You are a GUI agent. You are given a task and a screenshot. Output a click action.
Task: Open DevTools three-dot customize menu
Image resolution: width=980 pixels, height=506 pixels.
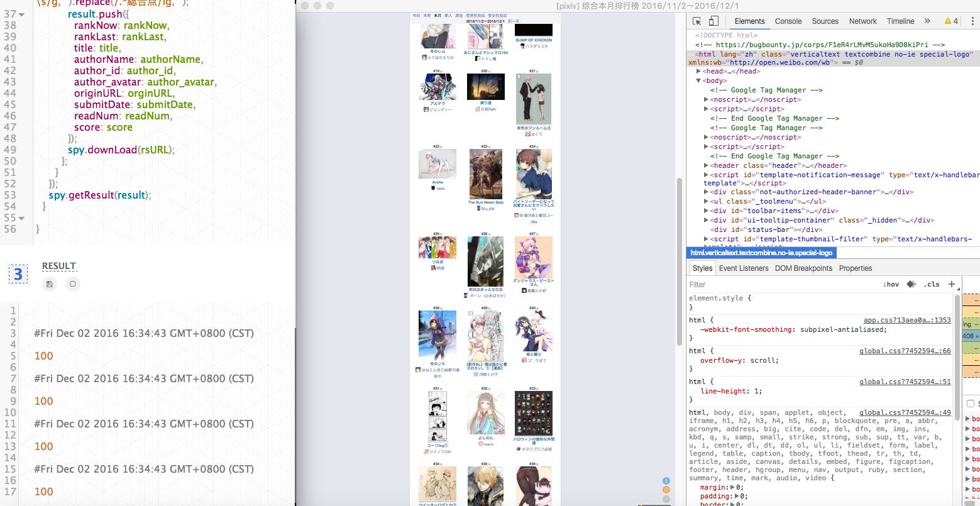(971, 21)
